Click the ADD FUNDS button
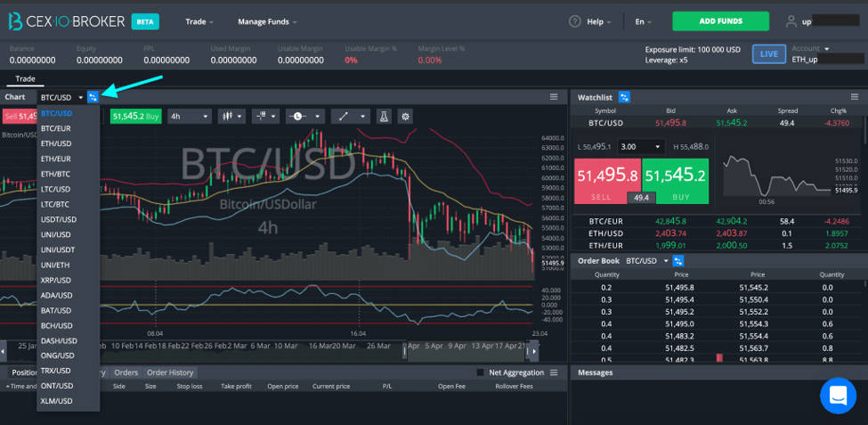 pos(721,21)
